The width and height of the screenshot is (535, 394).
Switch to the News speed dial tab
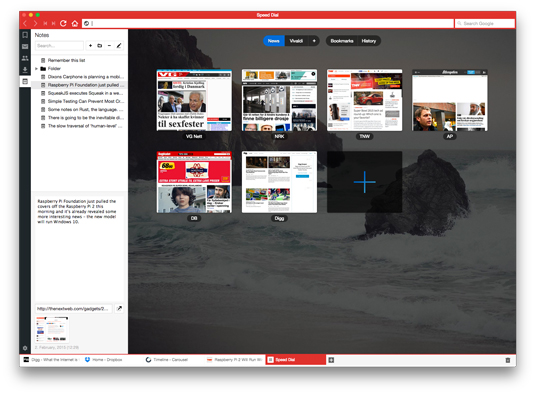coord(274,41)
